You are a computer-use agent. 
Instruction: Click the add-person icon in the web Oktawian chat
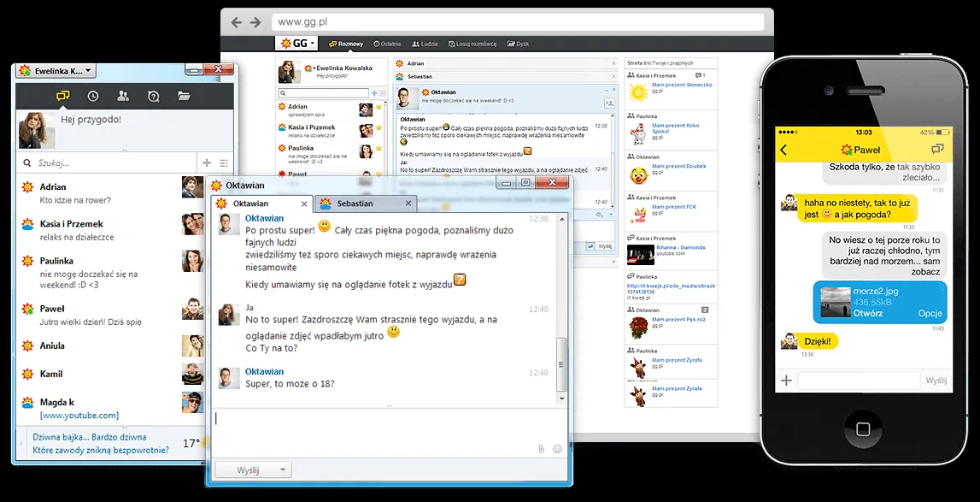coord(609,103)
